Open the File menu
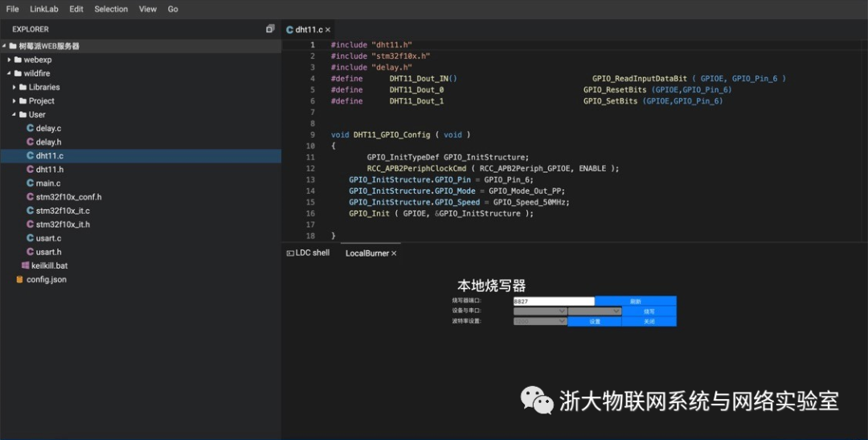868x440 pixels. [x=12, y=9]
